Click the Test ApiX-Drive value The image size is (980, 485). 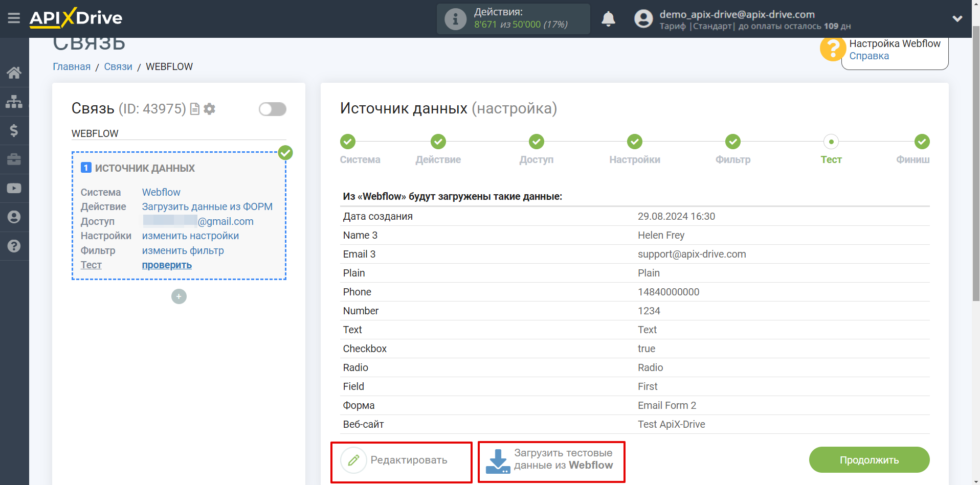pyautogui.click(x=671, y=424)
